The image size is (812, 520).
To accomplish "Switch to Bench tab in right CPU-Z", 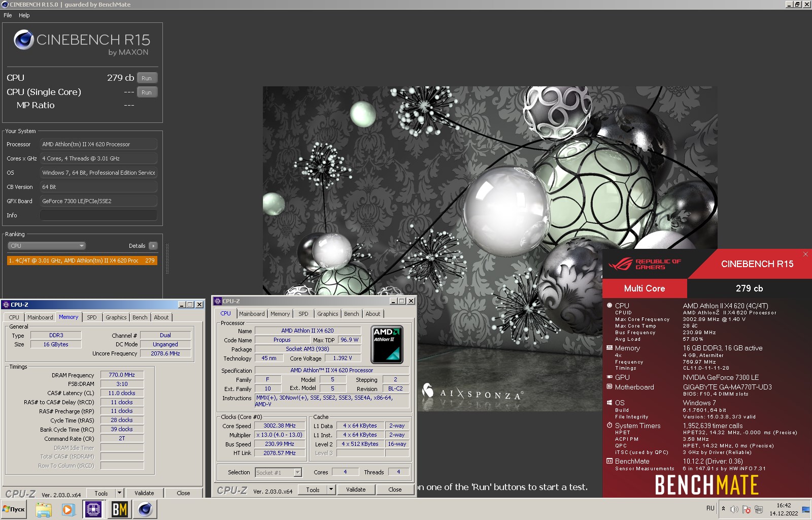I will click(x=352, y=314).
